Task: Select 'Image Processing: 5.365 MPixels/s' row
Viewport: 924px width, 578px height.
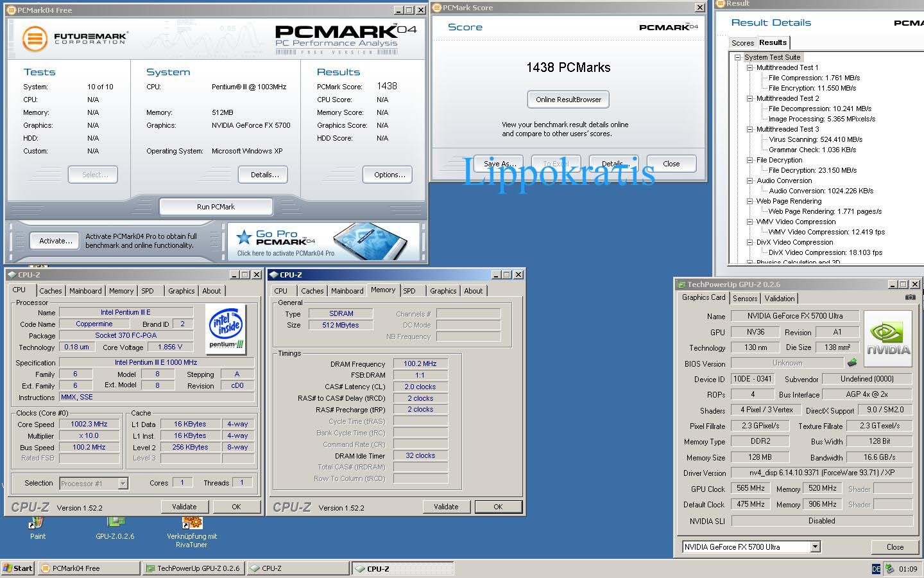Action: [822, 119]
